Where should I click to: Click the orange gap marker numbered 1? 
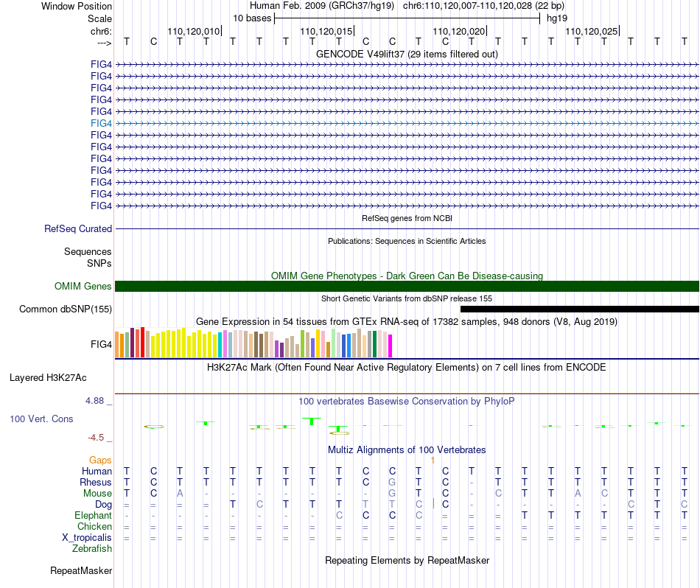point(433,460)
